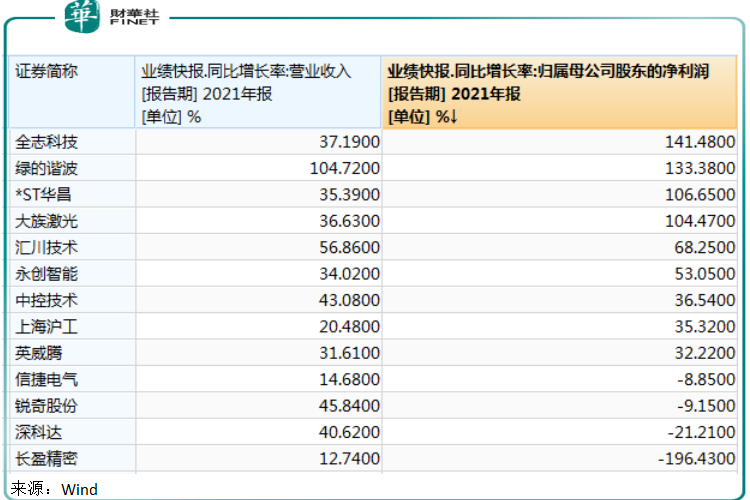Sort by 归属母公司股东的净利润 column header
The width and height of the screenshot is (750, 500).
[x=561, y=93]
